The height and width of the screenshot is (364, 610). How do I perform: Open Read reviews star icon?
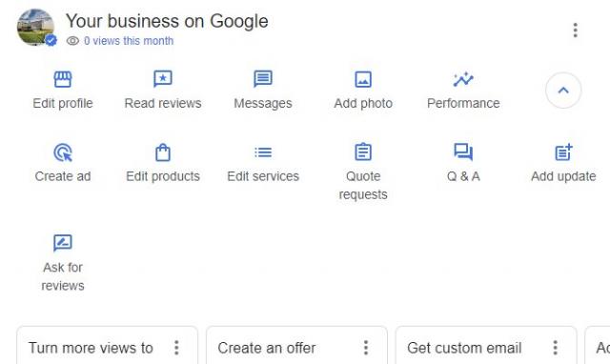tap(163, 79)
